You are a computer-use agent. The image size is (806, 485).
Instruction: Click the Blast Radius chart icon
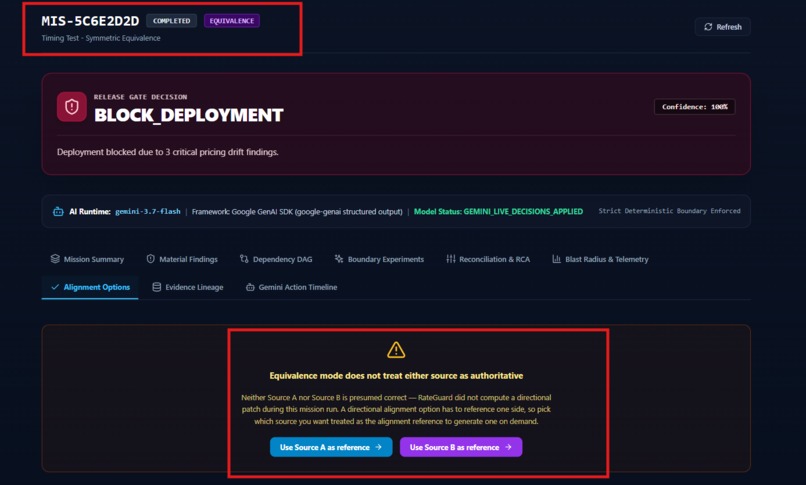tap(556, 259)
